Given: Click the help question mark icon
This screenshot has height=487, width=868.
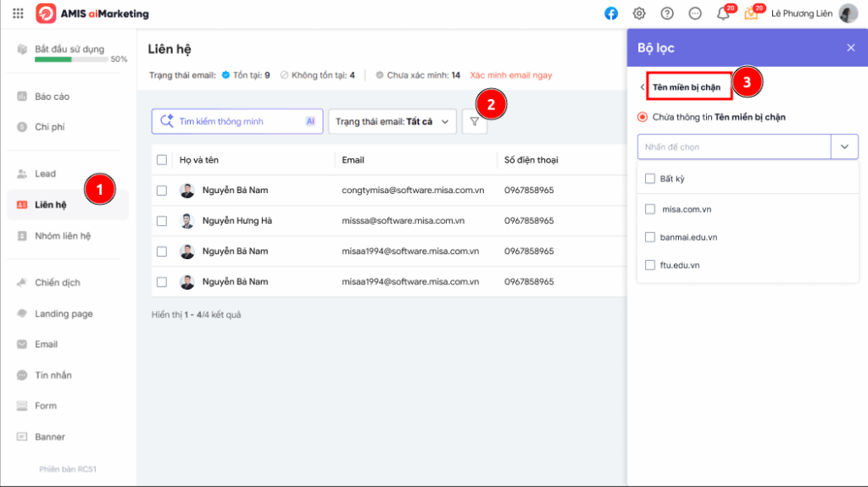Looking at the screenshot, I should (x=667, y=14).
